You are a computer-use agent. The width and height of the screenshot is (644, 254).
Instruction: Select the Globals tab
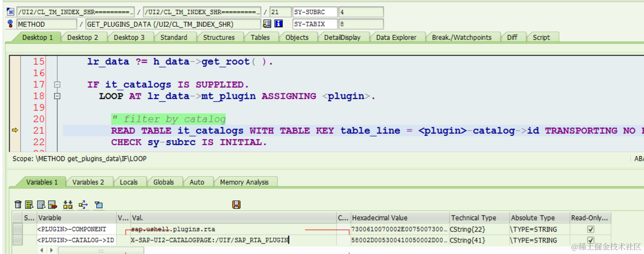[x=163, y=182]
